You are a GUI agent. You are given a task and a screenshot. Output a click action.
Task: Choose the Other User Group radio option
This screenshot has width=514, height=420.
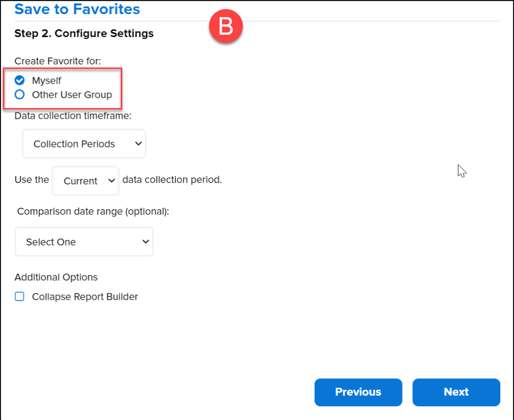(x=20, y=94)
